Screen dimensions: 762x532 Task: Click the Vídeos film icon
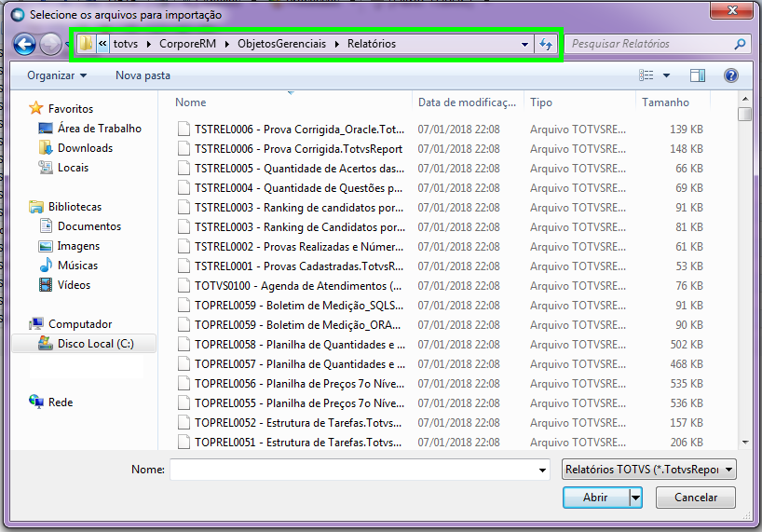pos(46,285)
